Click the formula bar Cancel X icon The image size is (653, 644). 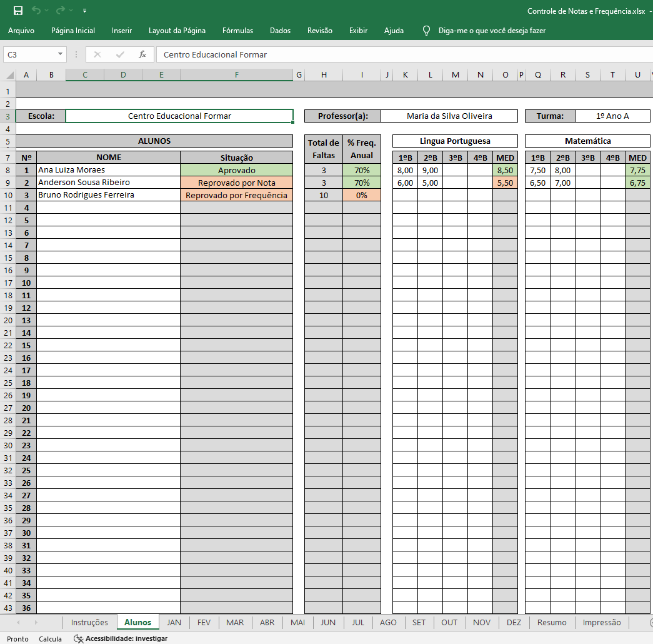click(x=97, y=54)
